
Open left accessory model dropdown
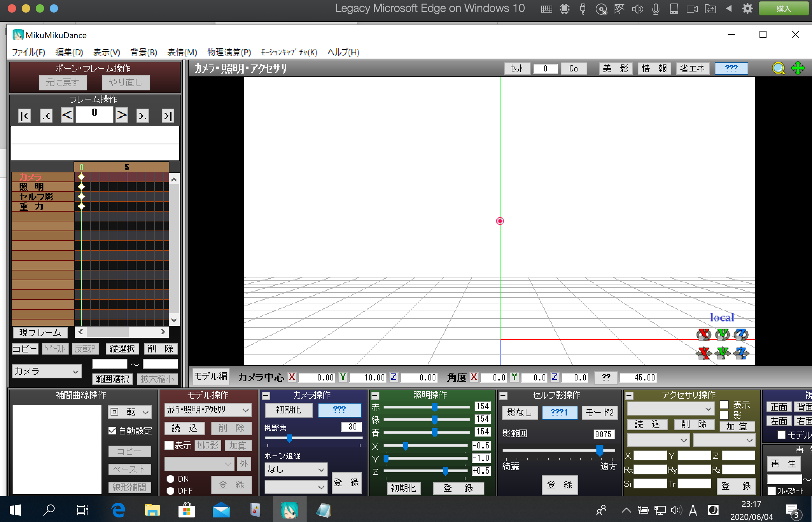point(658,440)
